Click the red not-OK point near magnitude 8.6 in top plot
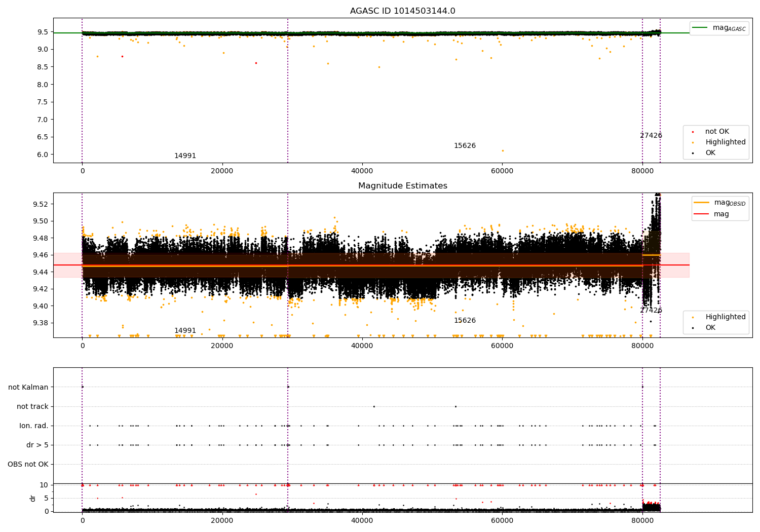 [x=256, y=63]
